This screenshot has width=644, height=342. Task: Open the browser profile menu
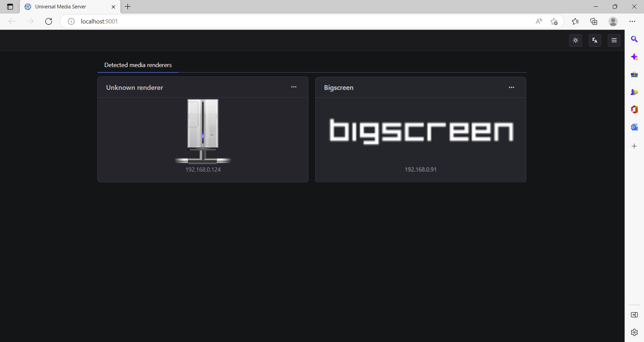coord(613,21)
